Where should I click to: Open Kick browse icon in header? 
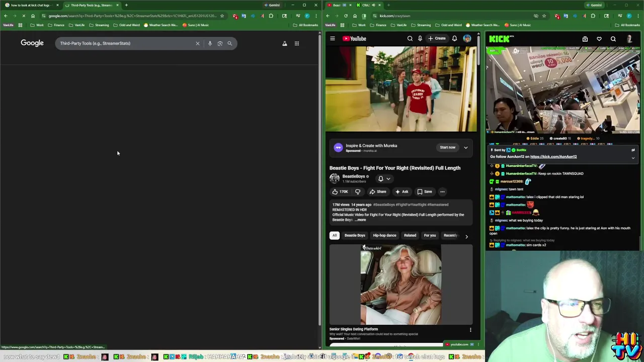(x=585, y=39)
